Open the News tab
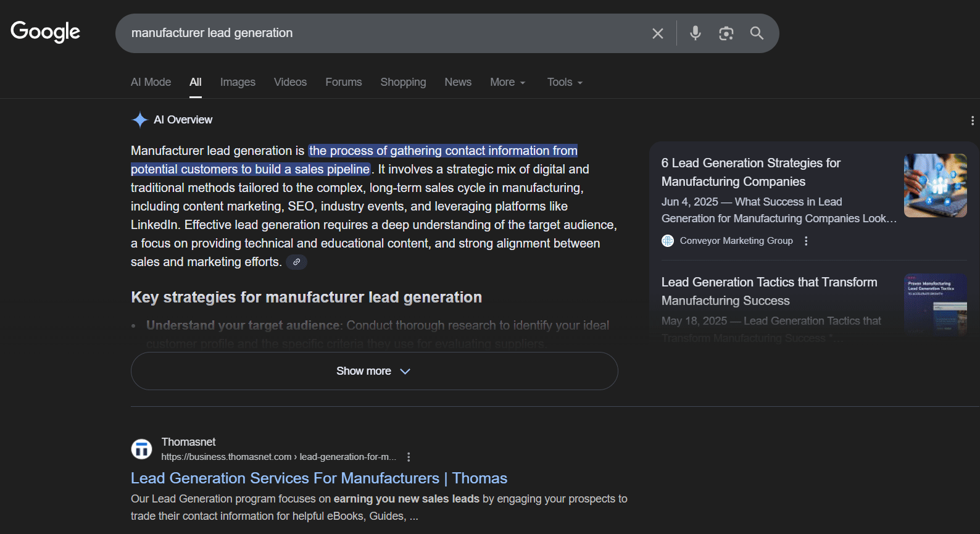The height and width of the screenshot is (534, 980). tap(458, 82)
